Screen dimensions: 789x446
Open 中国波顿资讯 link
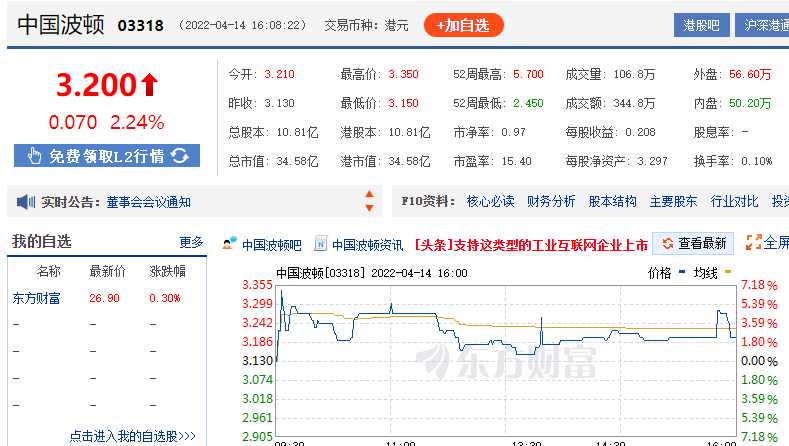click(367, 245)
